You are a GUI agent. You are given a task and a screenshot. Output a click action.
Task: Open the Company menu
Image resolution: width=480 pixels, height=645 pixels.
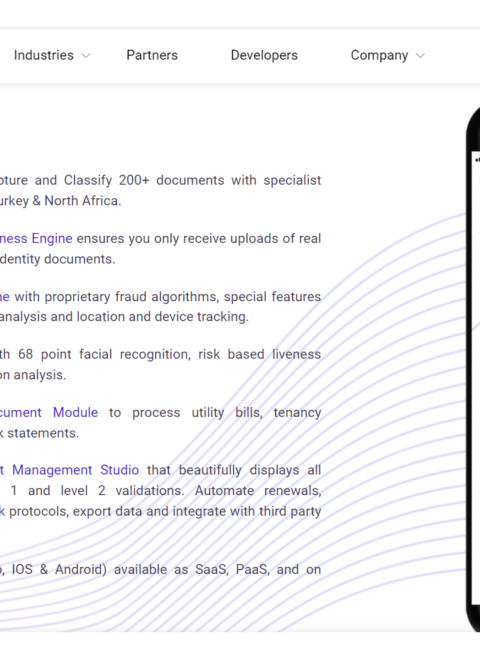(379, 55)
